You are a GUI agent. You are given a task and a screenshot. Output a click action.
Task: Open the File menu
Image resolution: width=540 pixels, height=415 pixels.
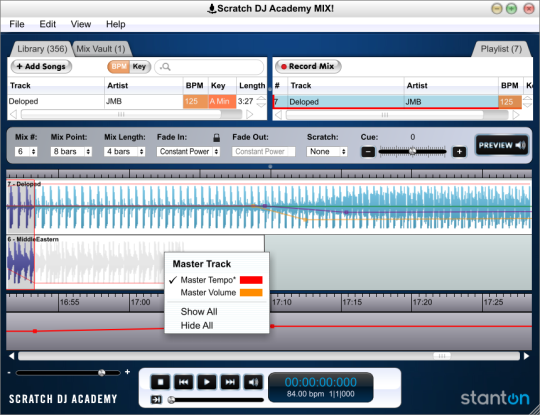pos(17,24)
